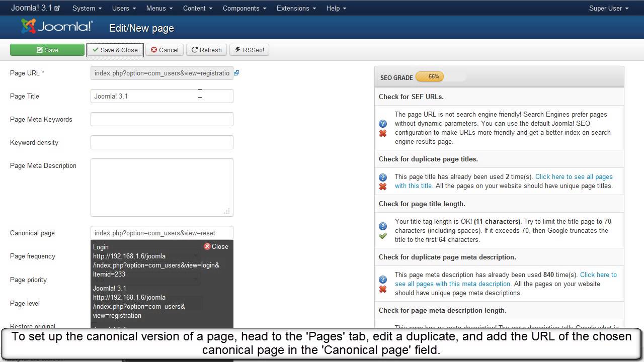644x362 pixels.
Task: Click 'Check for page title length.' heading
Action: [422, 204]
